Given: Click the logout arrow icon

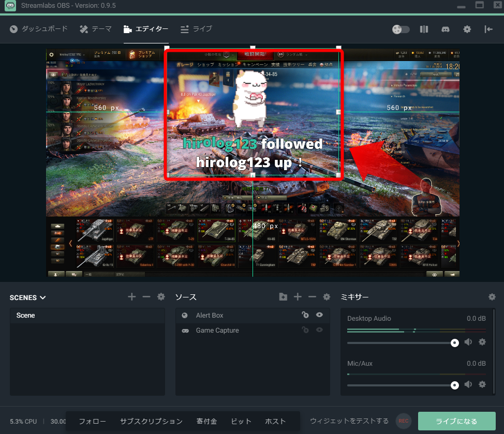Looking at the screenshot, I should click(x=488, y=29).
